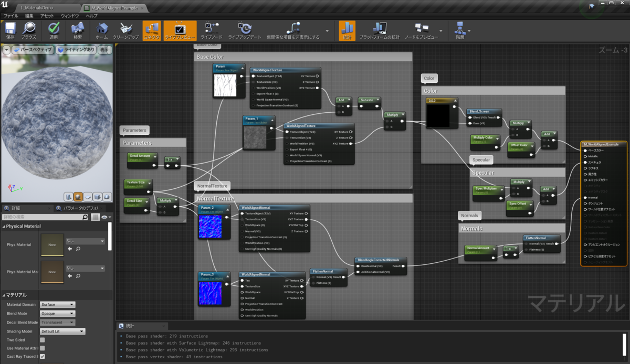This screenshot has width=630, height=364.
Task: Click the ライティングあり view mode button
Action: click(76, 50)
